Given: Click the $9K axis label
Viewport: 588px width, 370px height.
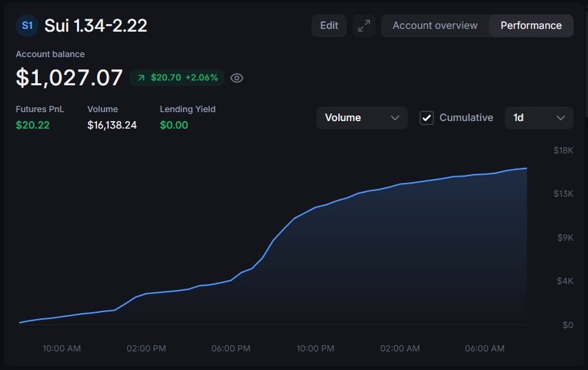Looking at the screenshot, I should (565, 238).
